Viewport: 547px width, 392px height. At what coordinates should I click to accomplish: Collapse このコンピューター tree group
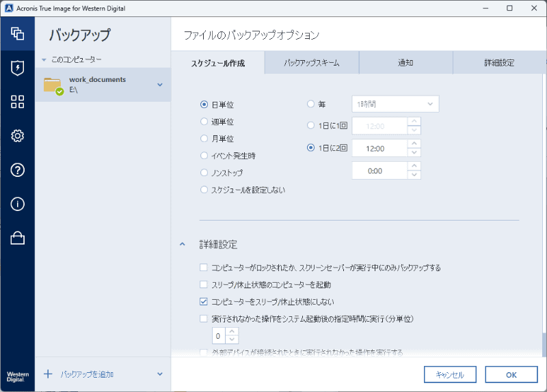pyautogui.click(x=44, y=60)
